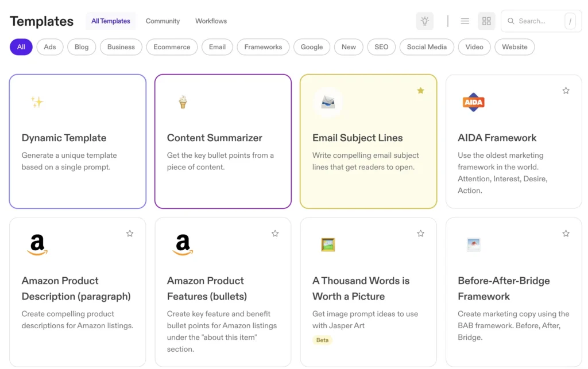Click the Content Summarizer ice cream icon

[183, 102]
